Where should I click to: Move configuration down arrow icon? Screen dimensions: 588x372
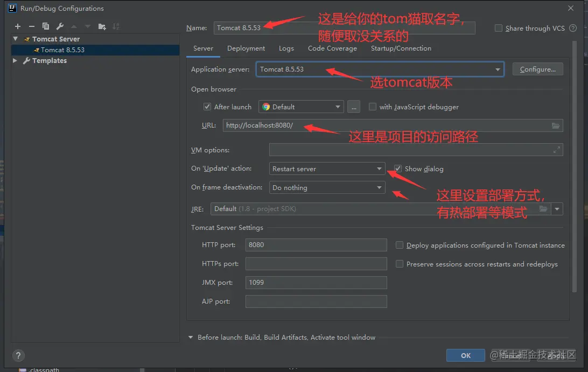[88, 26]
